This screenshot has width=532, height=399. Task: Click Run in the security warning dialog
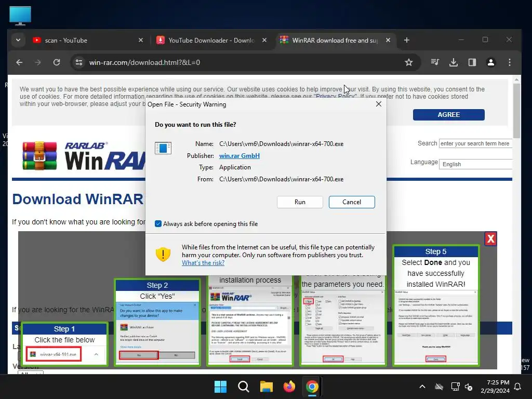(300, 202)
